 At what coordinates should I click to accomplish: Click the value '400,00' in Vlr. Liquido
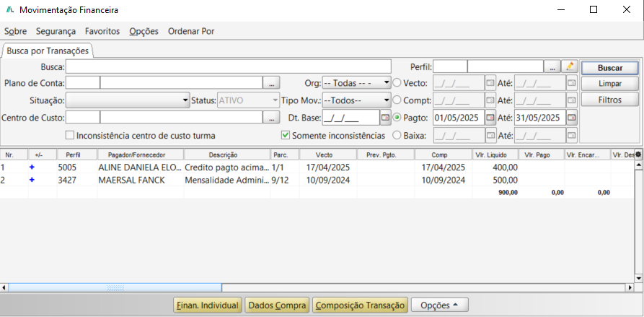(506, 168)
